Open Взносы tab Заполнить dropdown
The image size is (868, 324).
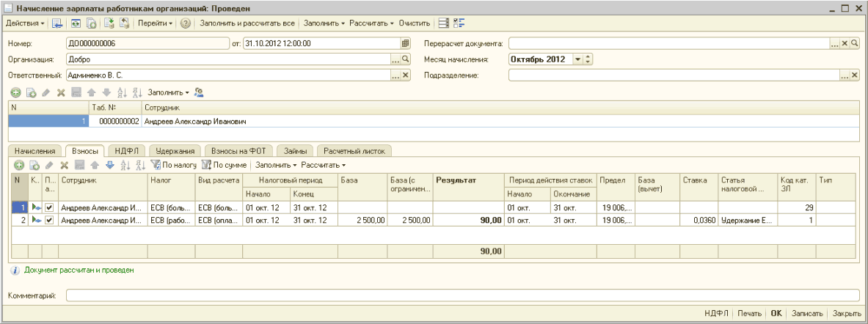pyautogui.click(x=276, y=165)
